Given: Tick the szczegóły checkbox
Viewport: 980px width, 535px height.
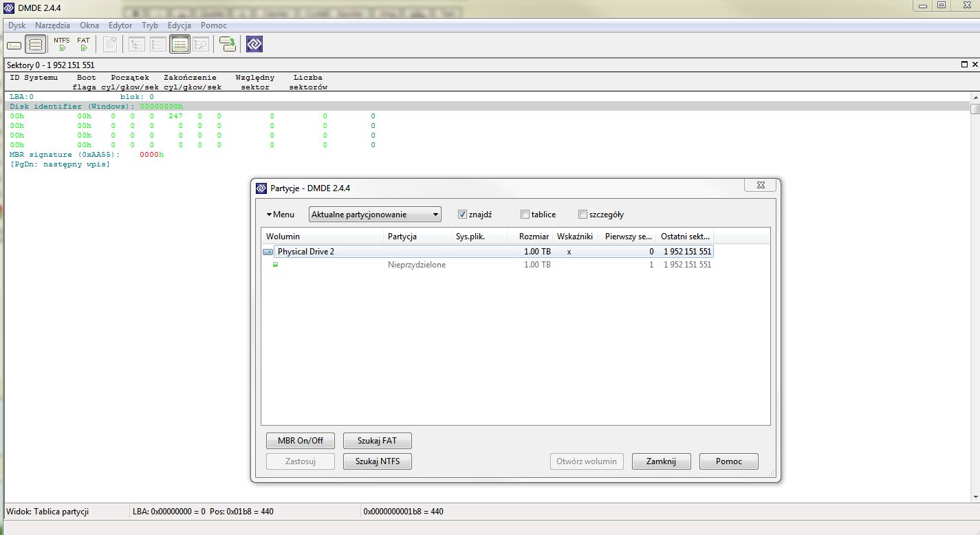Looking at the screenshot, I should click(583, 214).
